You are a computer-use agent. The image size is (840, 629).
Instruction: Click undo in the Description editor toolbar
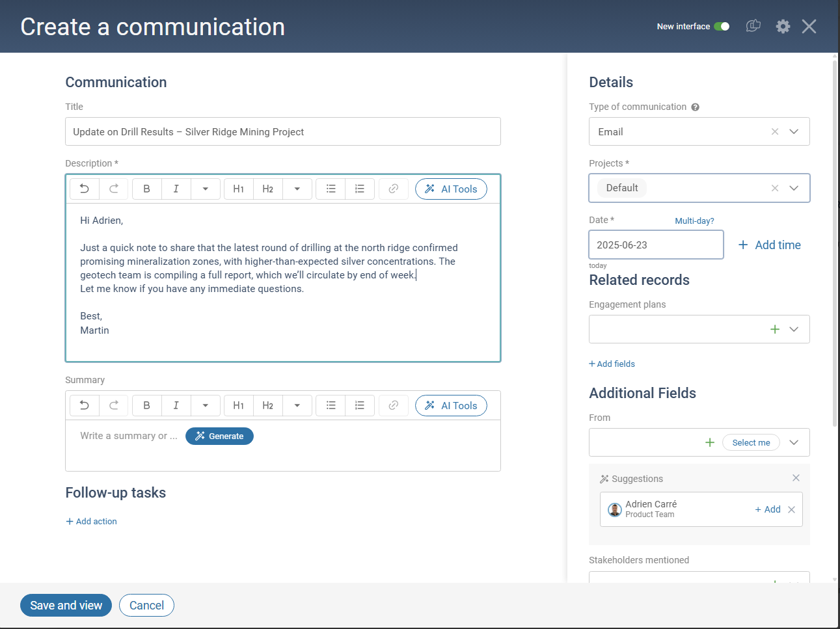[x=85, y=189]
